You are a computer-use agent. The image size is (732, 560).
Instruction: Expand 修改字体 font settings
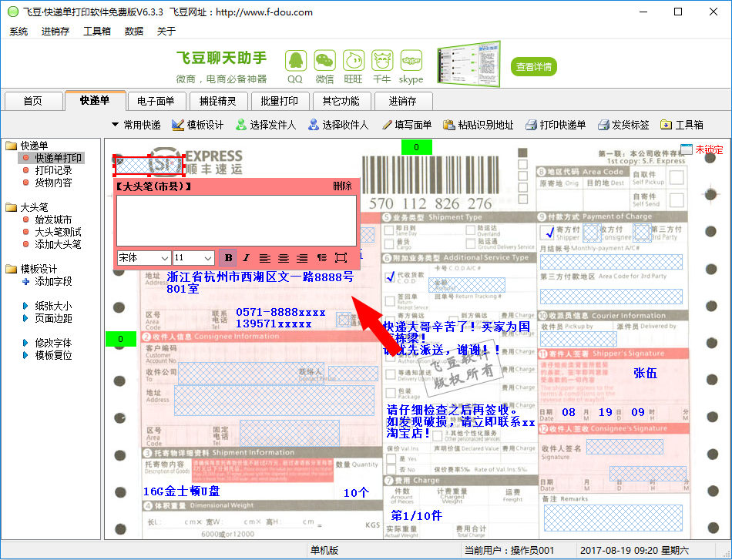[48, 343]
